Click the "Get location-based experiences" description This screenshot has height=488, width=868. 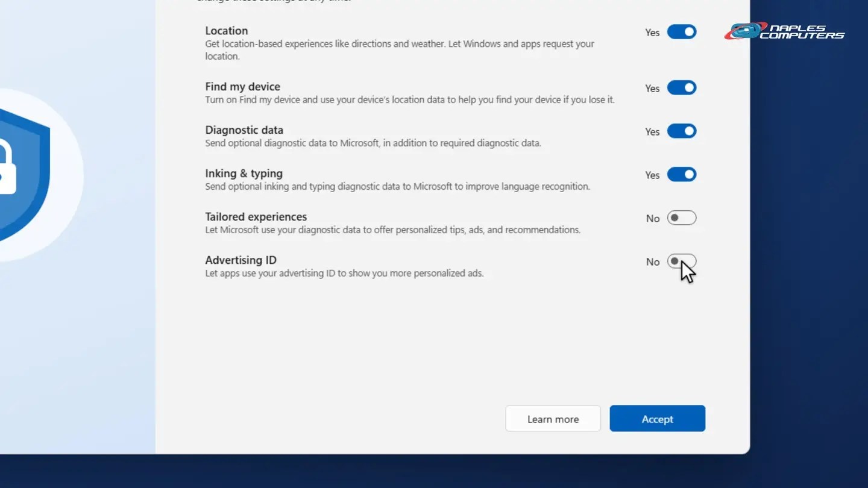pos(400,50)
